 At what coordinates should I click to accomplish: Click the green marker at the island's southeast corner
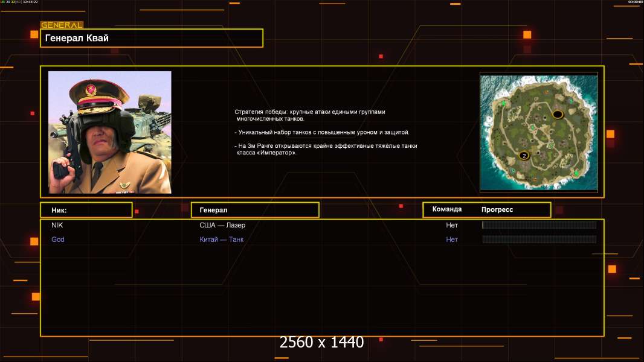pyautogui.click(x=576, y=173)
